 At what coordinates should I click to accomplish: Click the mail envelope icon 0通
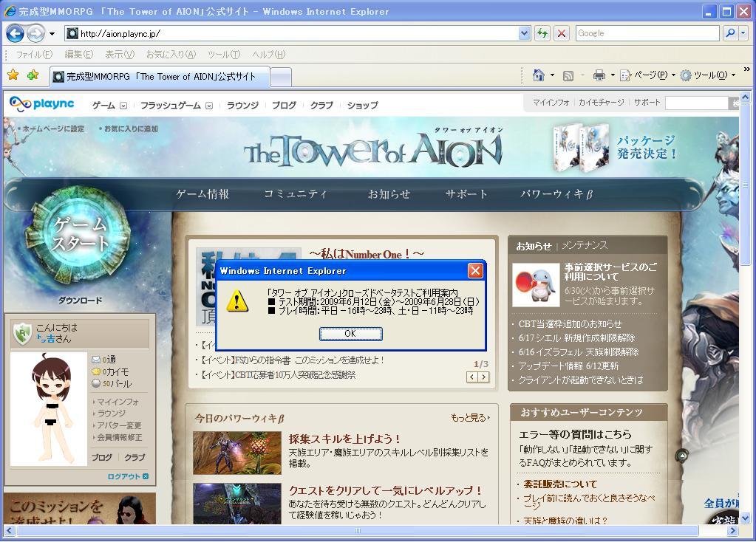coord(95,360)
